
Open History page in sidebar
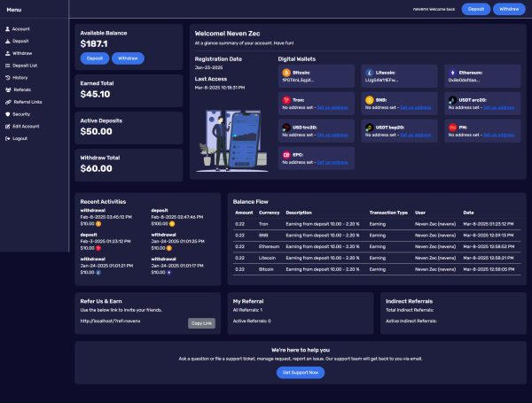click(20, 78)
